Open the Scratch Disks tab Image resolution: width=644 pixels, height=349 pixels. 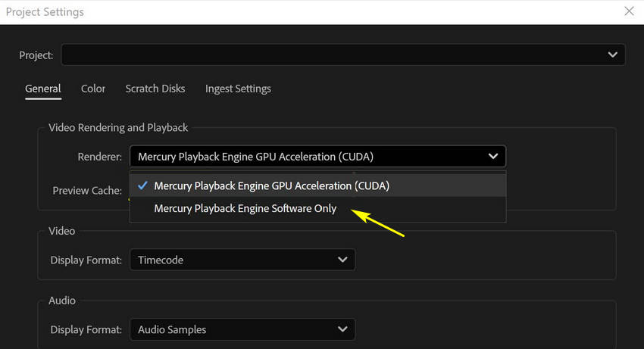[x=155, y=89]
